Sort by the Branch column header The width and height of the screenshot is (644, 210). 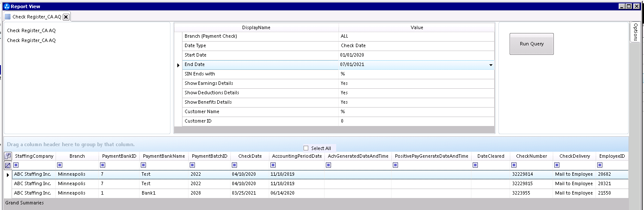tap(77, 156)
